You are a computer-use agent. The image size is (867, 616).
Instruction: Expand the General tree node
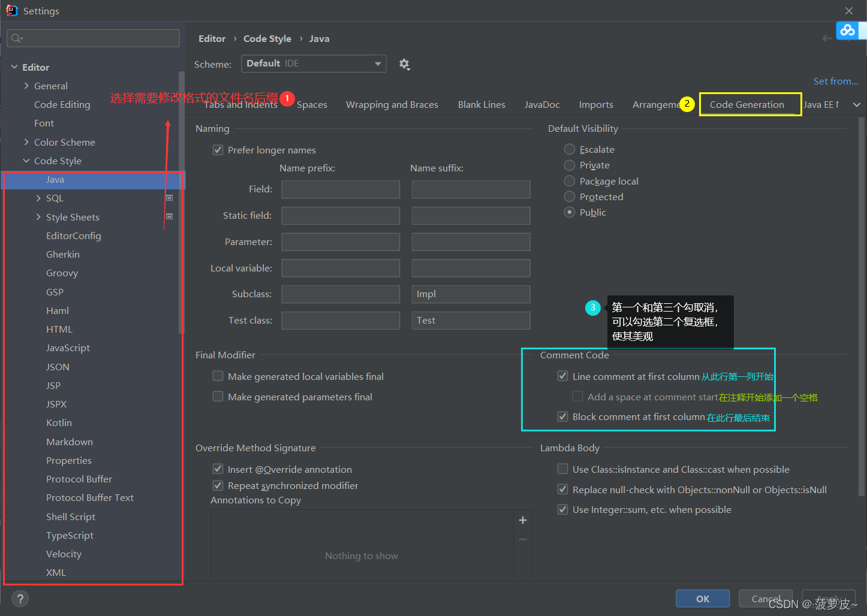pyautogui.click(x=26, y=86)
